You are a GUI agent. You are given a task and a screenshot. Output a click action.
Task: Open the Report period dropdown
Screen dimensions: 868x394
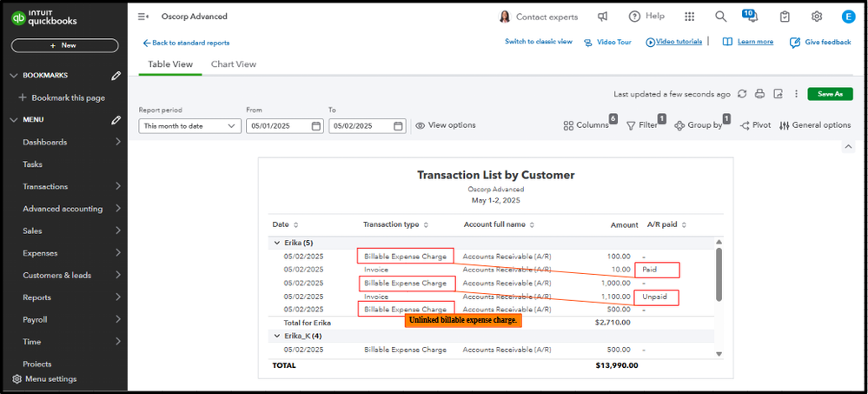189,126
